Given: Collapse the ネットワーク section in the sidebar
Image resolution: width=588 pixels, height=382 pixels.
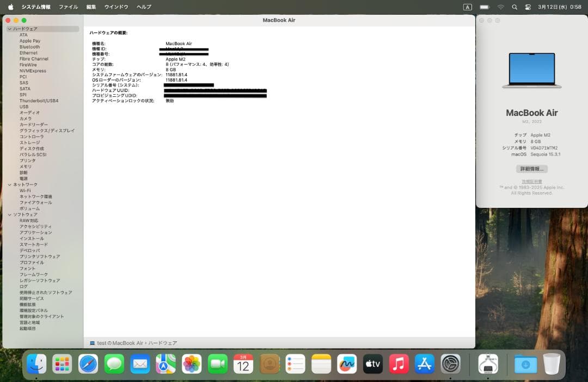Looking at the screenshot, I should point(9,184).
